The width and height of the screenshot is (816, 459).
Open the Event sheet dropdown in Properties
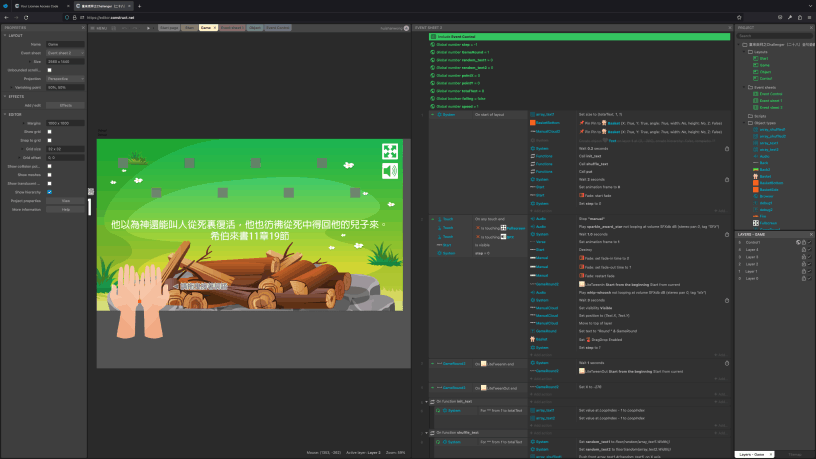(66, 53)
